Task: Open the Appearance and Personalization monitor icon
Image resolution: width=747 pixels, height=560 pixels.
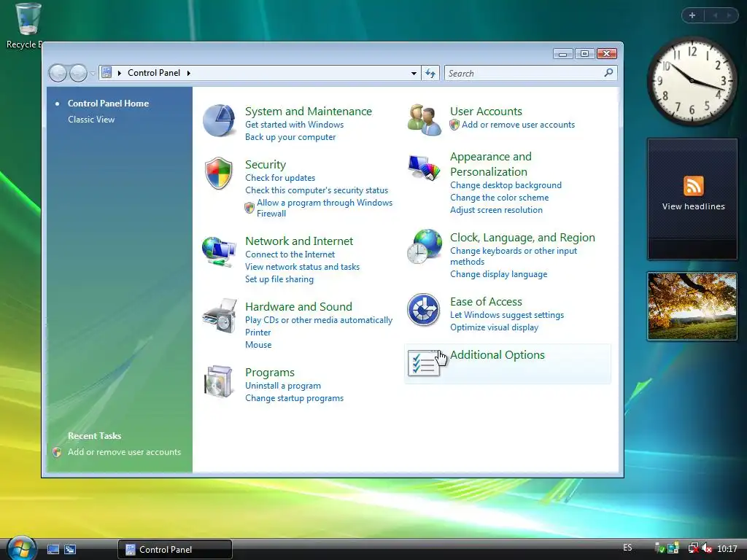Action: click(x=424, y=167)
